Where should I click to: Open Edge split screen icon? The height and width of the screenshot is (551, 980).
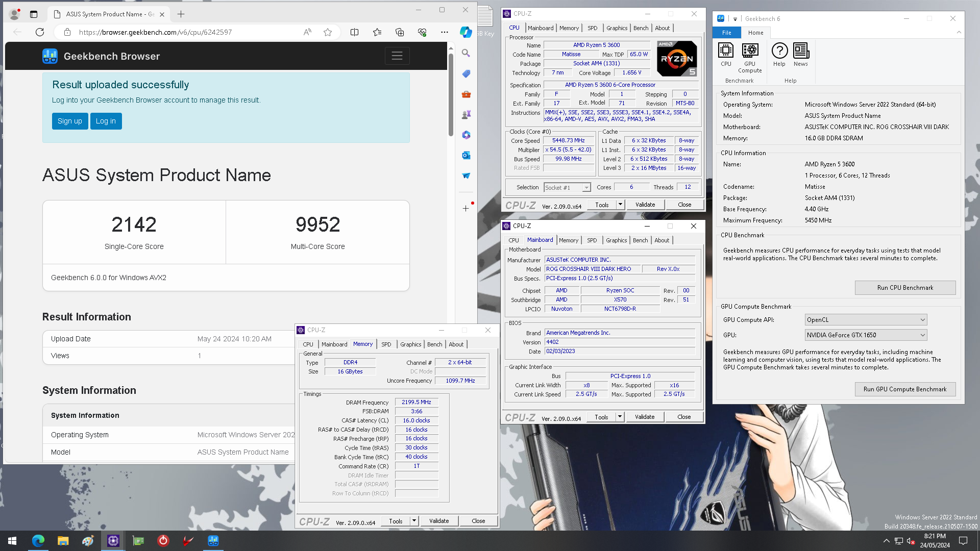click(x=354, y=32)
